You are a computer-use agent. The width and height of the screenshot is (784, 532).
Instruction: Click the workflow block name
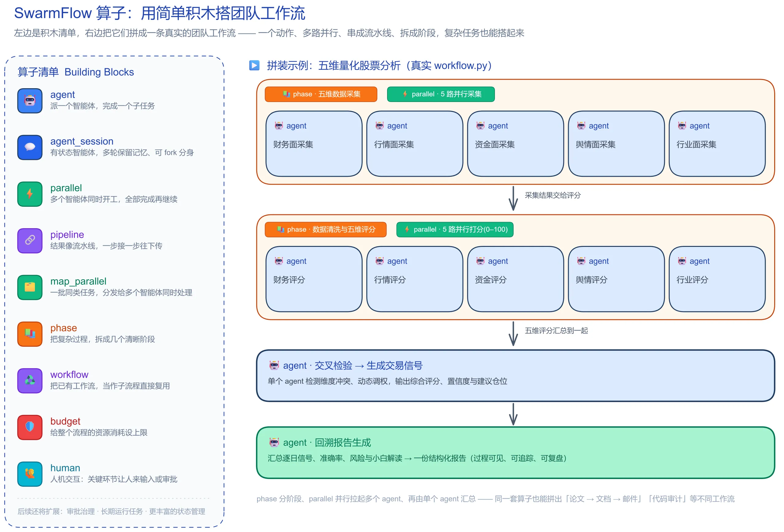(x=69, y=375)
